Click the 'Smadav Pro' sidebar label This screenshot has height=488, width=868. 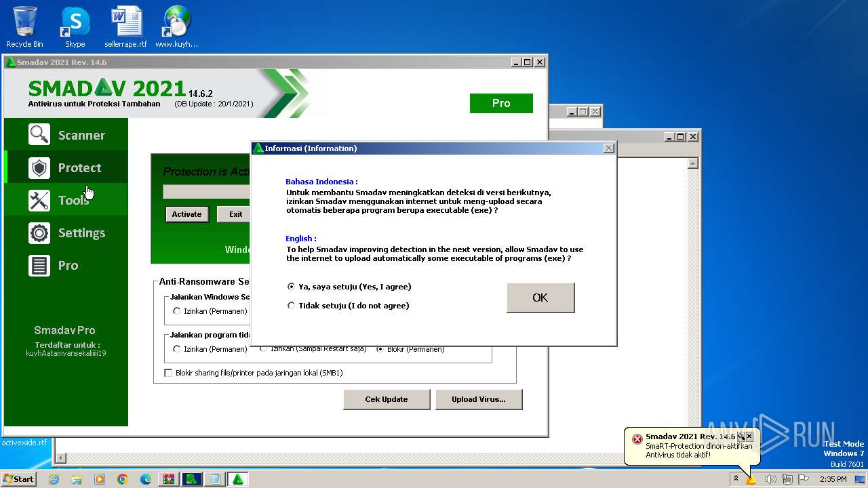[64, 330]
